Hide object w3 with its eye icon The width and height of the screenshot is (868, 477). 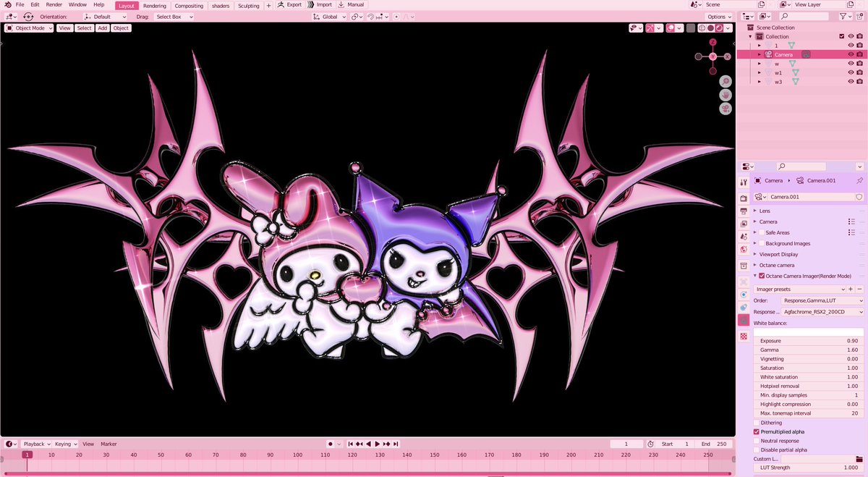(851, 82)
